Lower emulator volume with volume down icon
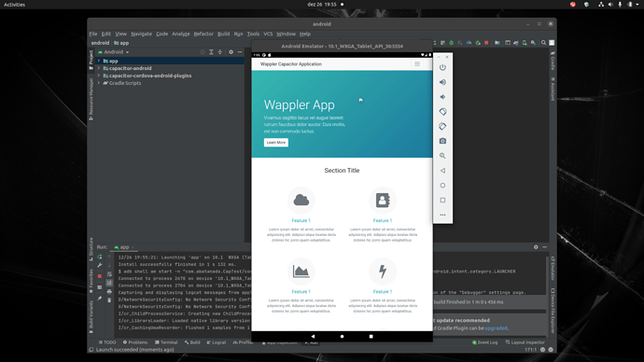This screenshot has width=644, height=362. 442,97
